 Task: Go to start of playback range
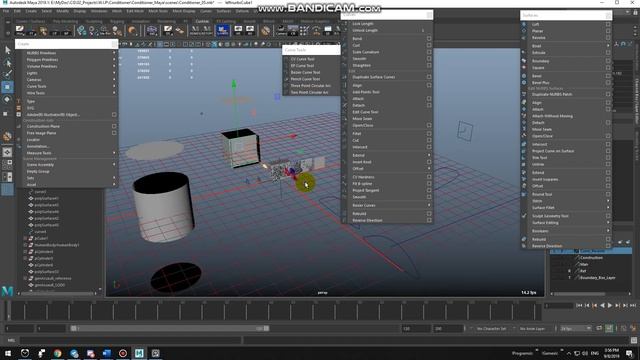(579, 305)
